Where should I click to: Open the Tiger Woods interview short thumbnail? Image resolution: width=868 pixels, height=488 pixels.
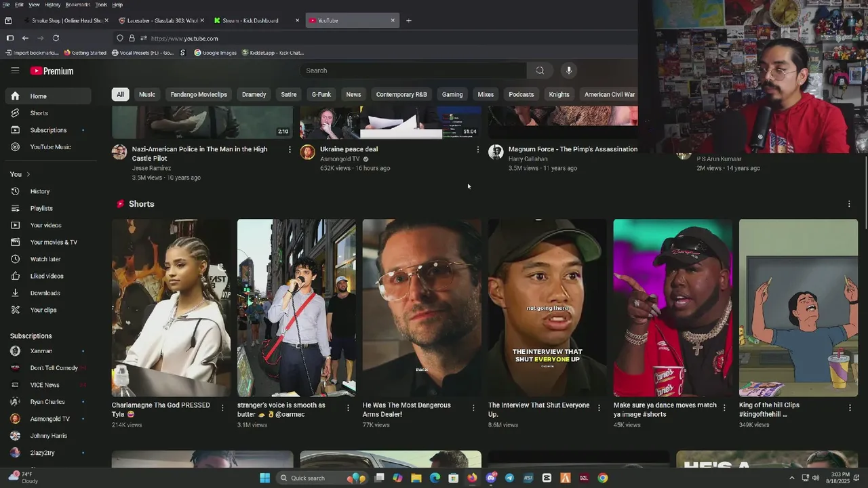tap(547, 308)
